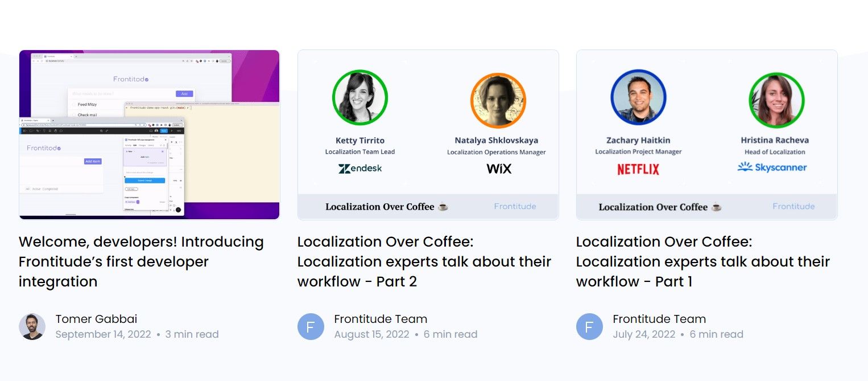Click the name 'Ketty Tirrito'

point(360,140)
